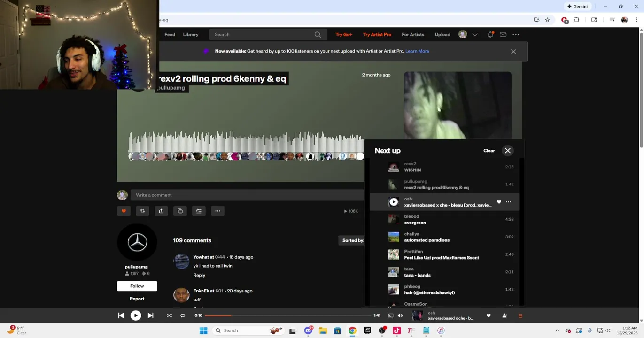The height and width of the screenshot is (338, 644).
Task: Follow pullupamg
Action: pos(137,286)
